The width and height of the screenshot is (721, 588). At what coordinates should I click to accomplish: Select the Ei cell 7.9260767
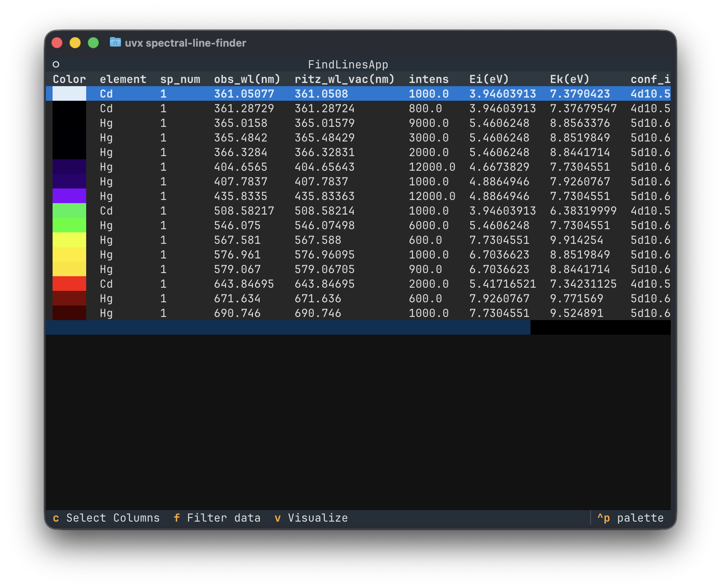coord(499,298)
